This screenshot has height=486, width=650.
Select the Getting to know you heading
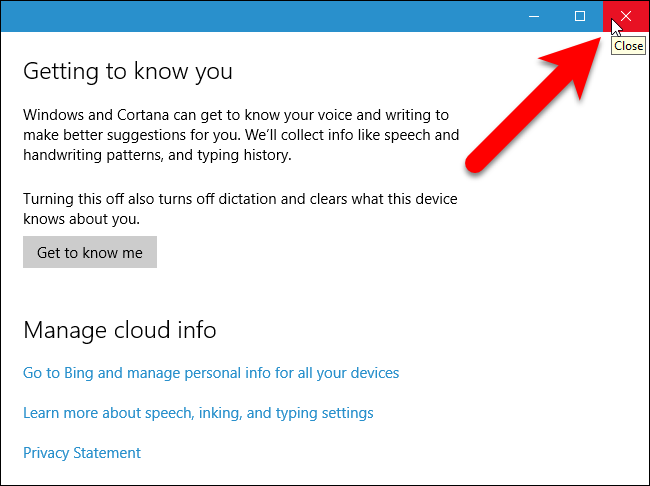tap(127, 72)
